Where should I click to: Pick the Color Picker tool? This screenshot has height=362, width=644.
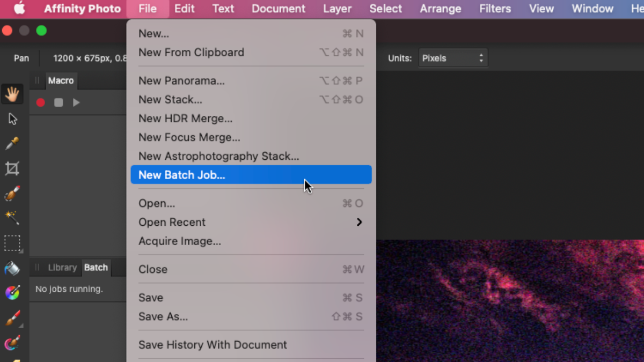click(x=12, y=143)
